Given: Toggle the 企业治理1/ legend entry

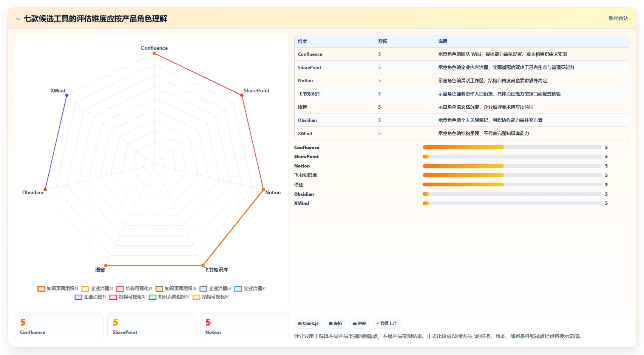Looking at the screenshot, I should coord(91,297).
